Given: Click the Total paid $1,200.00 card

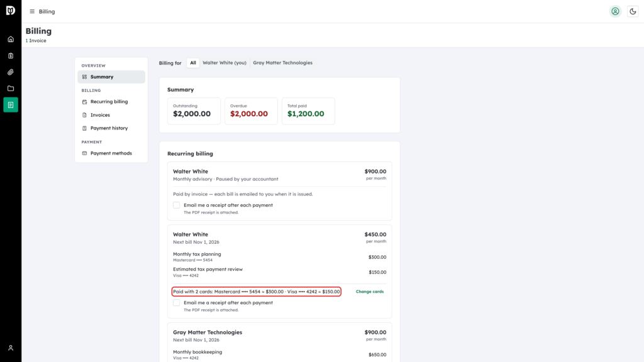Looking at the screenshot, I should click(308, 111).
